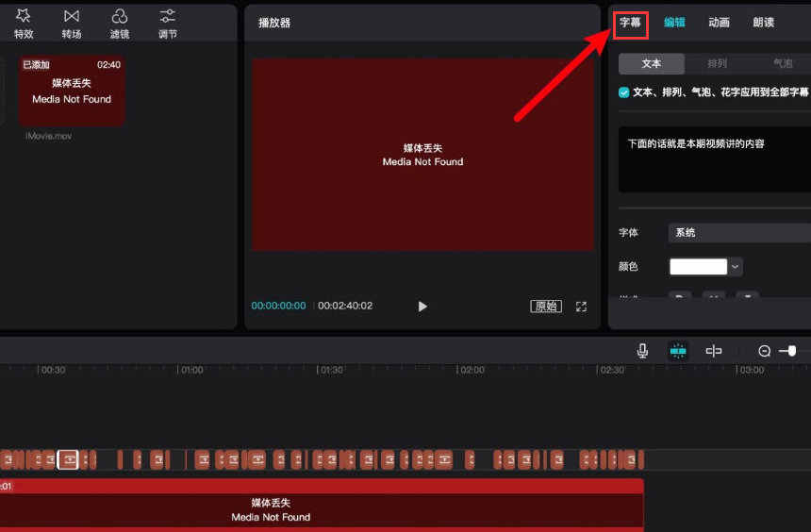This screenshot has height=532, width=811.
Task: Click the current timecode 00:00:00:00
Action: coord(278,306)
